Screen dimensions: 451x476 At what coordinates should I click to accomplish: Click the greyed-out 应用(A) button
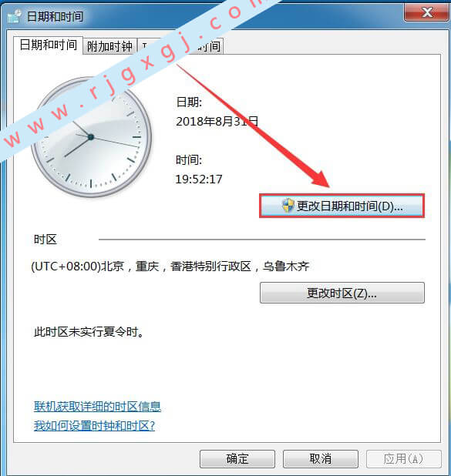[404, 459]
